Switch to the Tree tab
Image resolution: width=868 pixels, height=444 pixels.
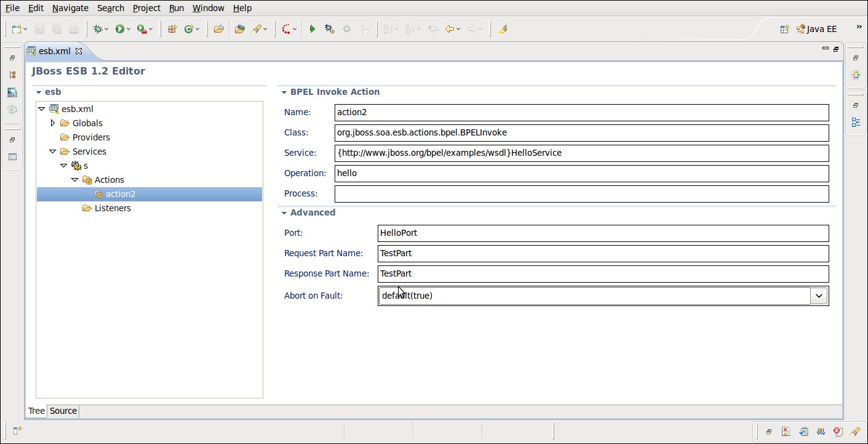click(37, 411)
